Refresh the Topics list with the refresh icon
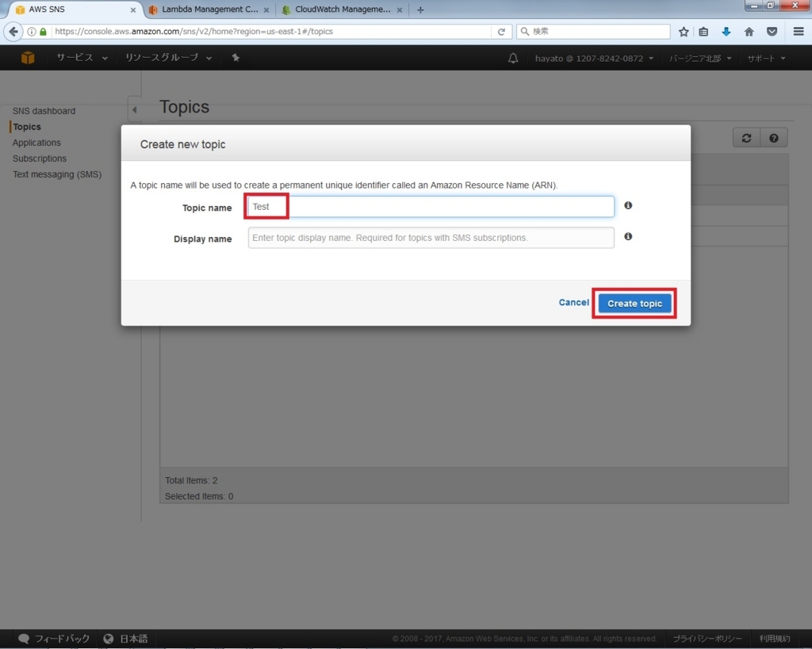This screenshot has width=812, height=649. click(x=746, y=138)
